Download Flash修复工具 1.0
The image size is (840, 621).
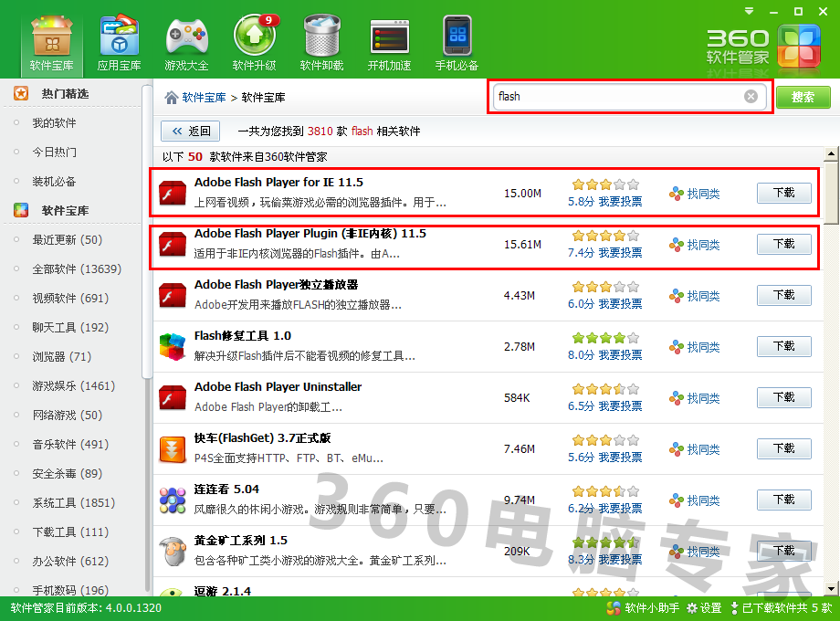pyautogui.click(x=783, y=347)
